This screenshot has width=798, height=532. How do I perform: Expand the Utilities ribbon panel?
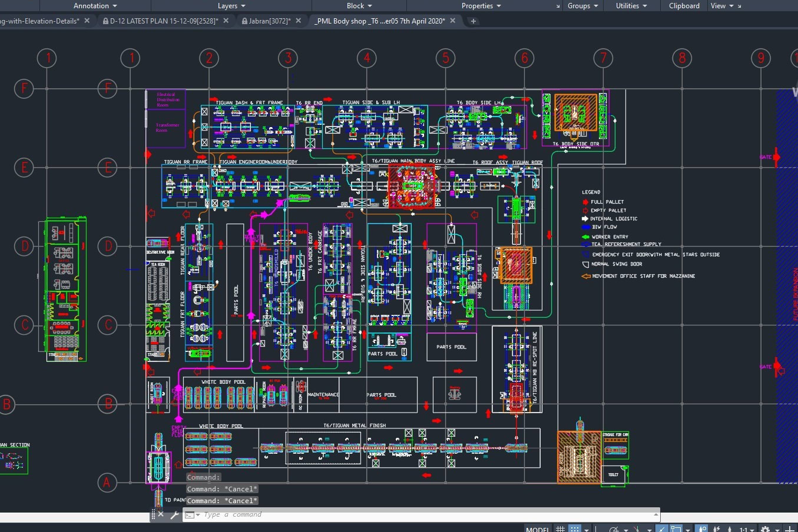pos(631,6)
